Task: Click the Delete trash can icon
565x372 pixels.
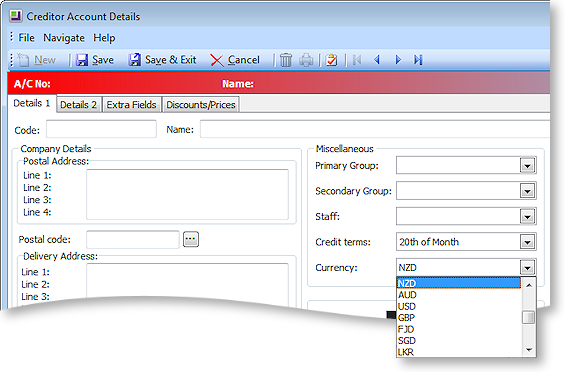Action: pos(286,60)
